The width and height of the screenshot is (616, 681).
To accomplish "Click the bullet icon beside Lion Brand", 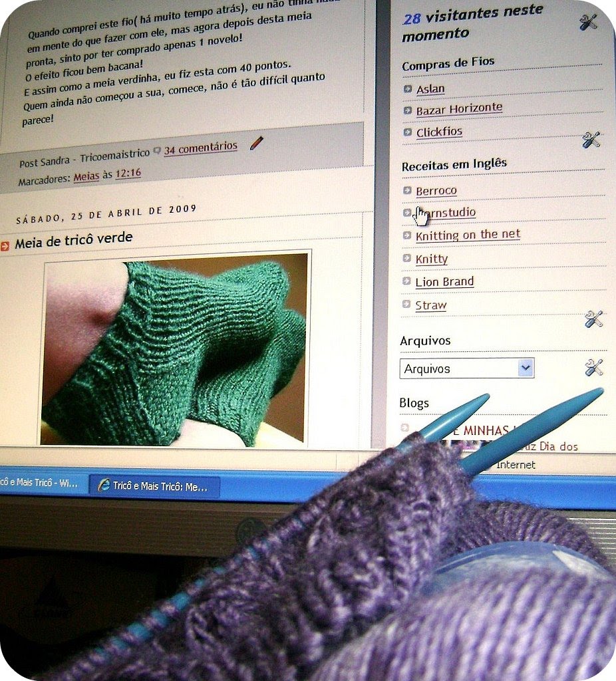I will pyautogui.click(x=406, y=281).
